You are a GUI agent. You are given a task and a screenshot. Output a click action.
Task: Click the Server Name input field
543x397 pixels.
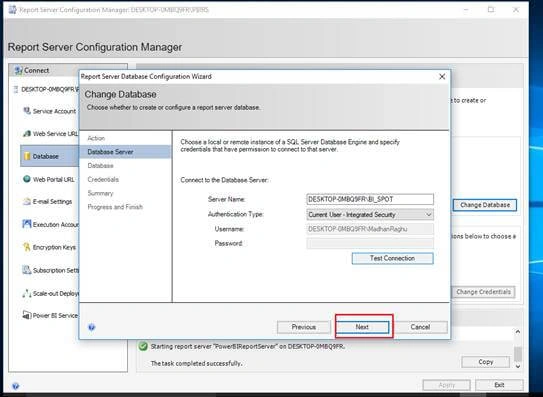point(370,199)
